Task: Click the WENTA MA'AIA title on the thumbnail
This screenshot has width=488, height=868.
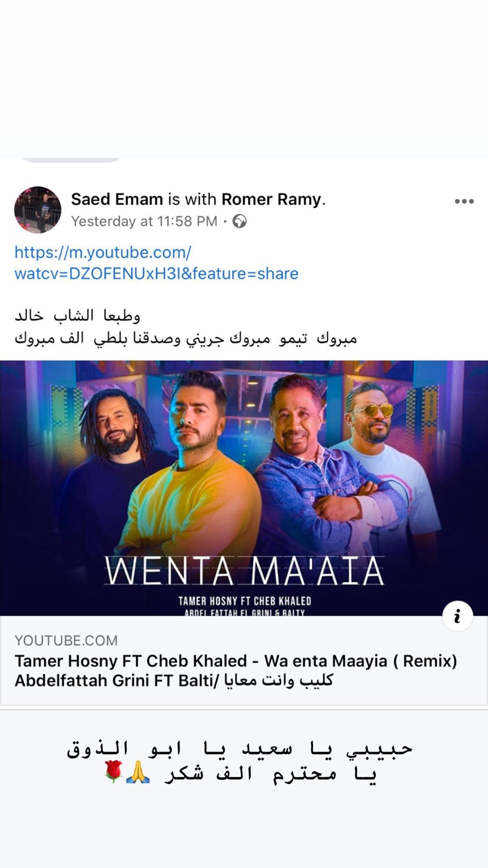Action: 244,571
